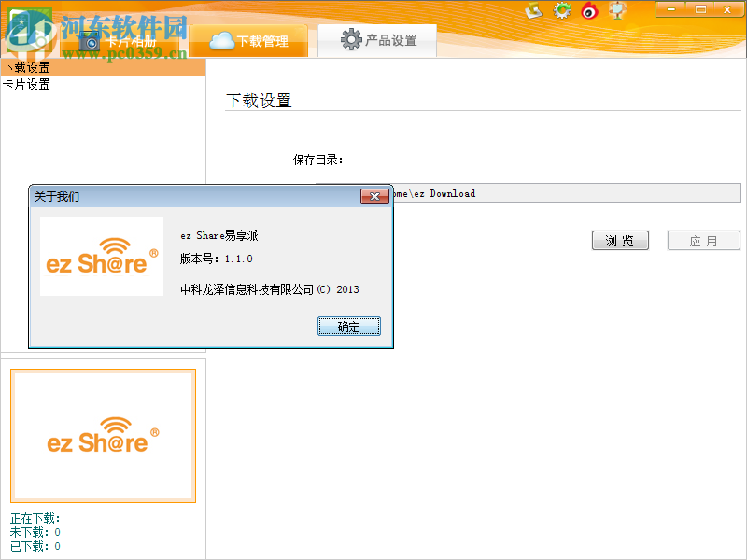Image resolution: width=747 pixels, height=560 pixels.
Task: Open the settings gear icon in the title bar
Action: [x=562, y=10]
